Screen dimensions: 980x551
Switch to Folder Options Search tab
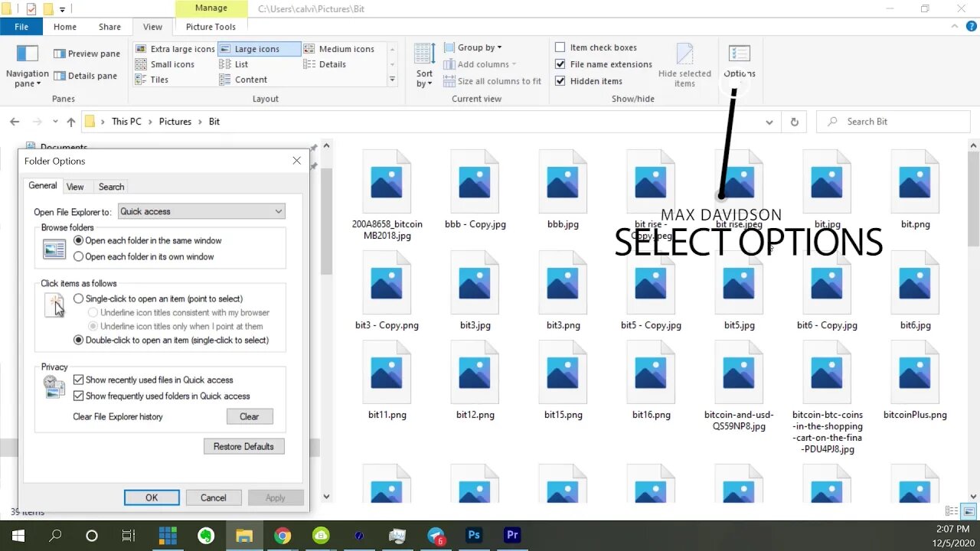click(111, 187)
